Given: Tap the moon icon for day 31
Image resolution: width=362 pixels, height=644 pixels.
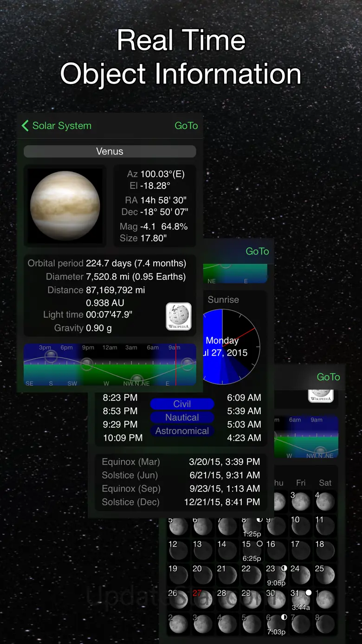Looking at the screenshot, I should click(x=300, y=599).
